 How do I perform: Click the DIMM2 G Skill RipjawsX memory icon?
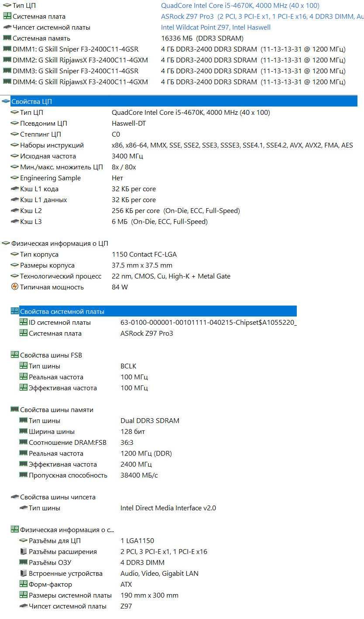[7, 60]
